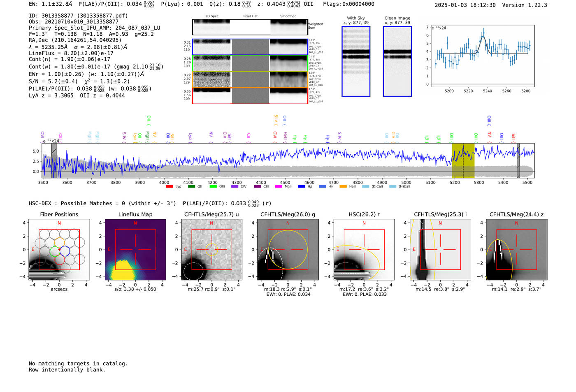
Task: Click the Weighted Sum 2D spectrum row
Action: pos(250,27)
